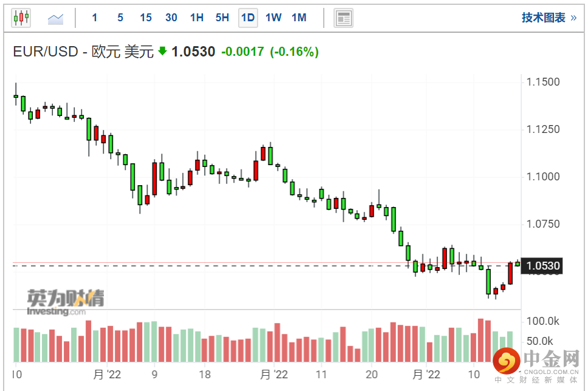Screen dimensions: 588x391
Task: Choose the 30 minute interval
Action: 171,18
